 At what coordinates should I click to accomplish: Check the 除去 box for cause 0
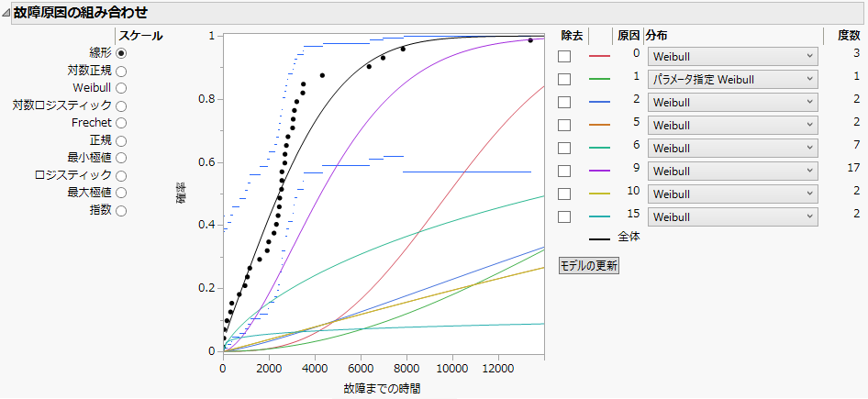pos(564,57)
